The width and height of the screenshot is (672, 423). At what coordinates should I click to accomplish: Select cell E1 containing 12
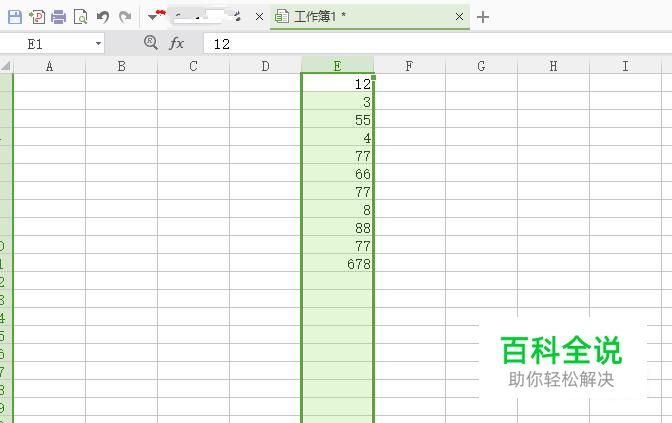(338, 83)
